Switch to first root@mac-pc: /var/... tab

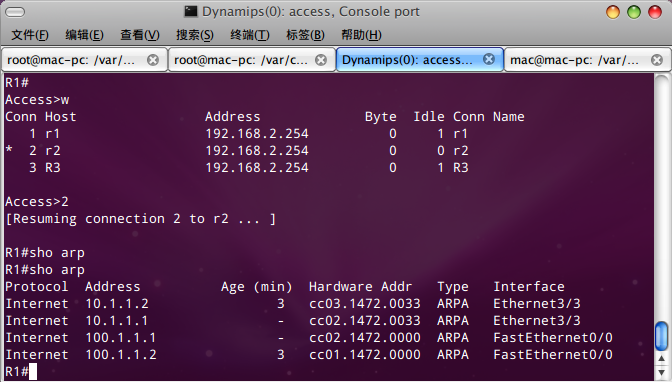pos(84,60)
